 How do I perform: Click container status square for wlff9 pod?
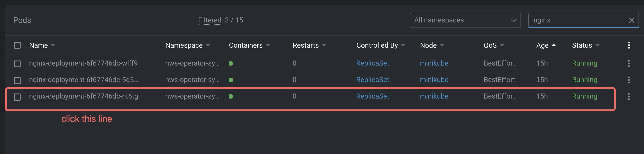(x=231, y=64)
